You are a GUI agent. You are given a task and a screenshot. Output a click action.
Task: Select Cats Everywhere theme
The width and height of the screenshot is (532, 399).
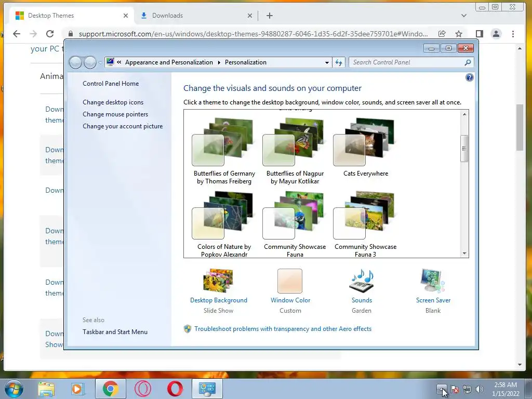(x=365, y=147)
